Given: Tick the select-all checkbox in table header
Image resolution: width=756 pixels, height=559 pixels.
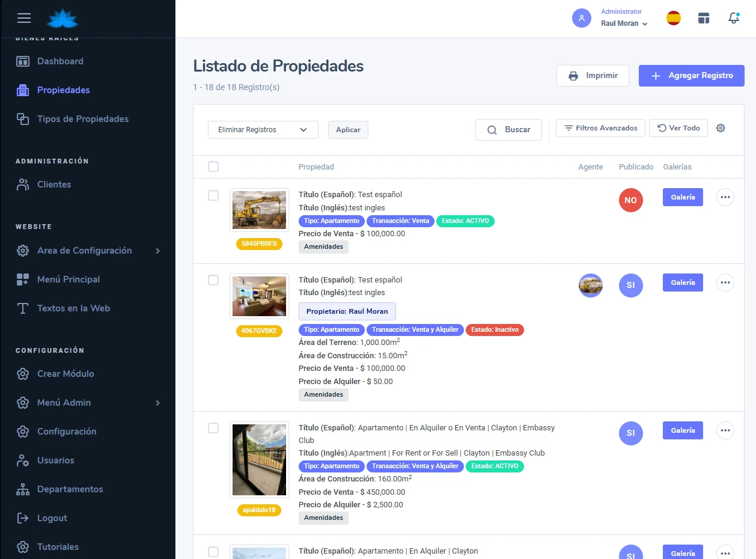Looking at the screenshot, I should click(x=213, y=166).
